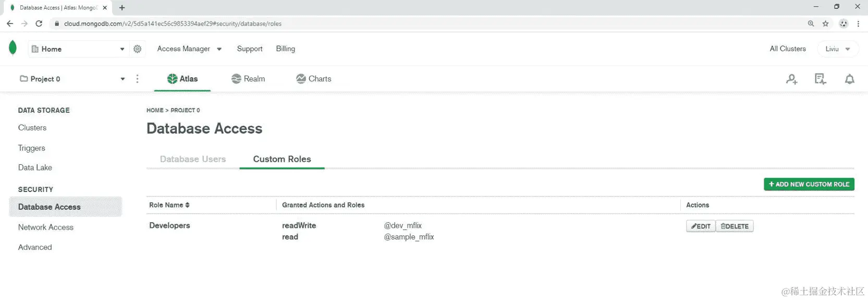Click the browser address bar URL
Image resolution: width=868 pixels, height=300 pixels.
(173, 23)
